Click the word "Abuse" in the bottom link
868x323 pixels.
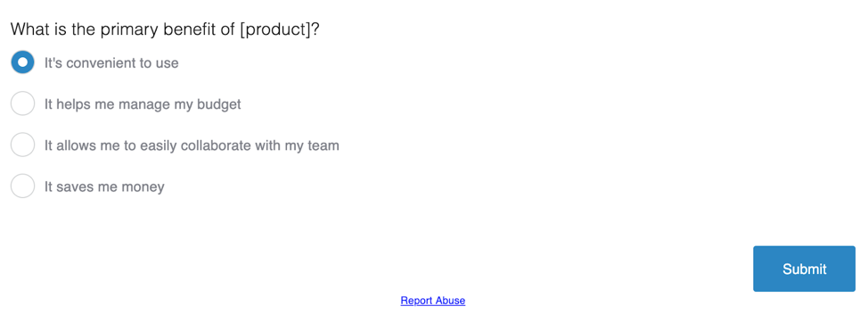click(x=450, y=301)
